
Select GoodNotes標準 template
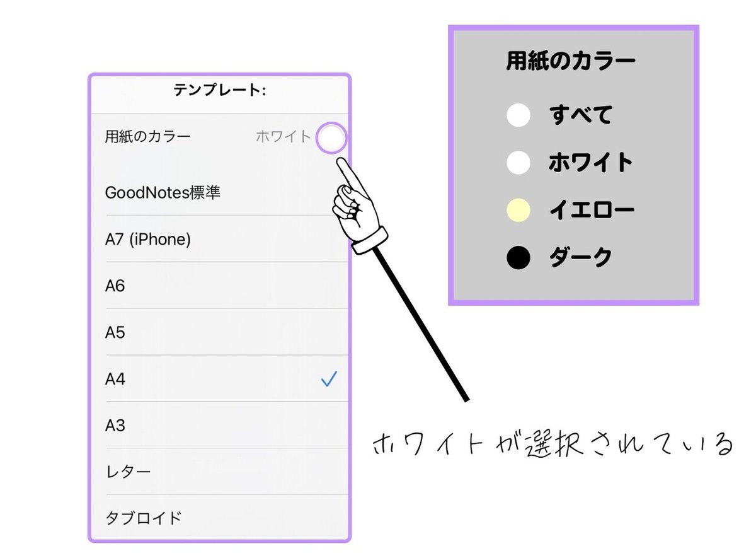pyautogui.click(x=165, y=192)
